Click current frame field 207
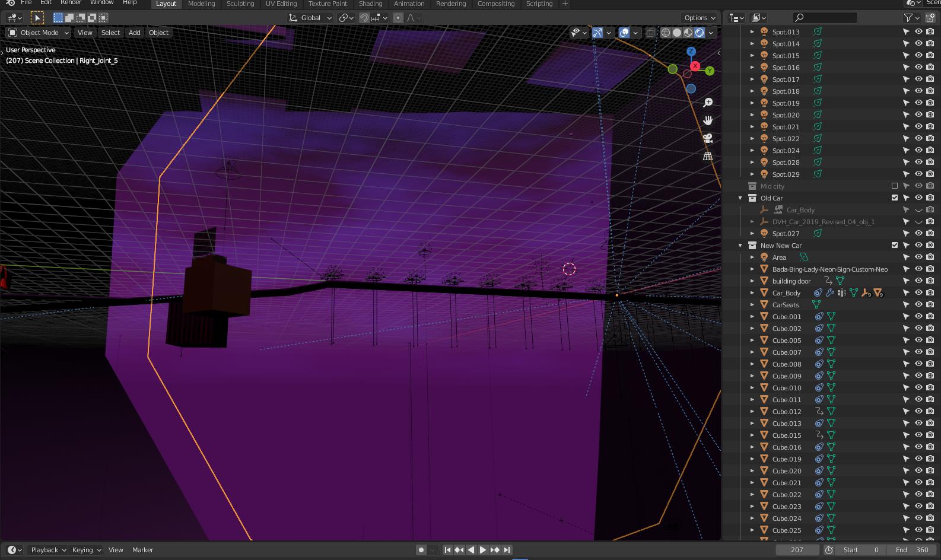The image size is (941, 560). click(797, 550)
